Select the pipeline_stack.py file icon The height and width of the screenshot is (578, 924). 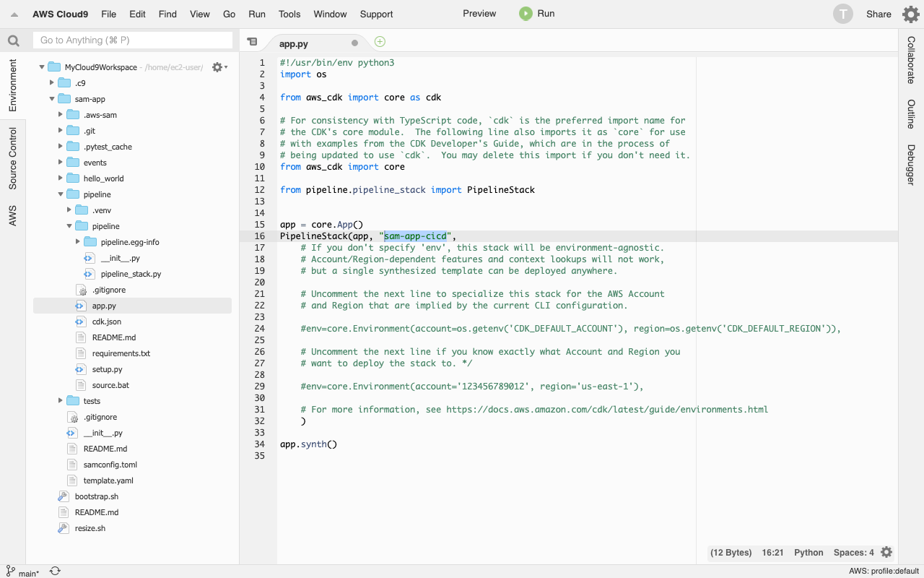[x=89, y=274]
